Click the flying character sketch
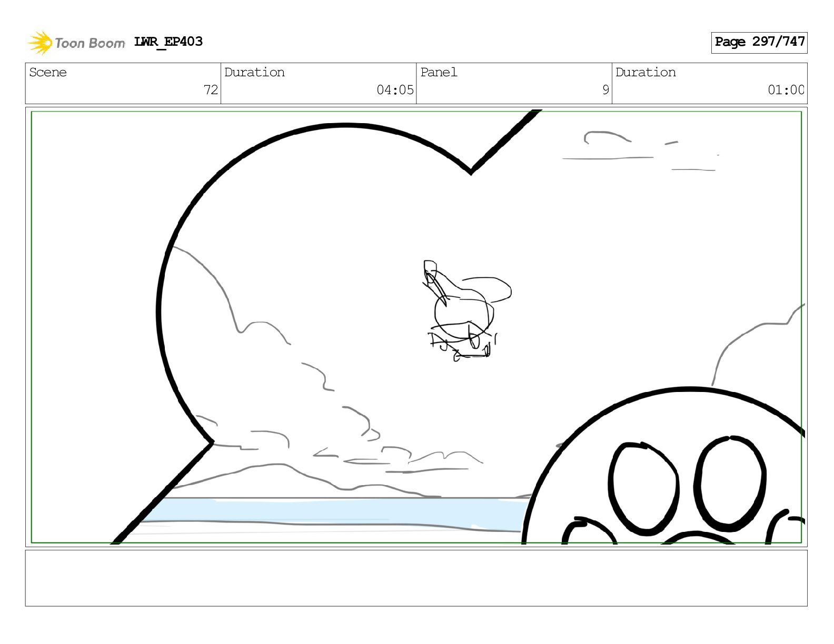Screen dimensions: 834x644 (x=466, y=310)
